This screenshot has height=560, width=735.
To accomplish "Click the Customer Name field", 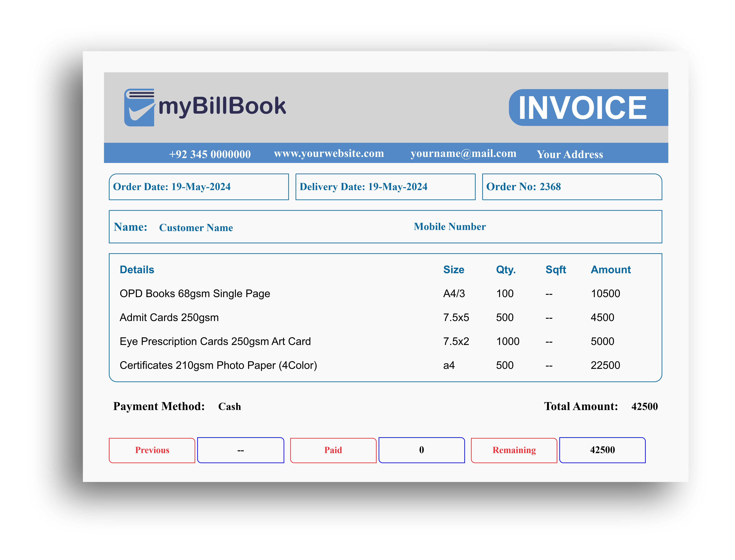I will (196, 228).
